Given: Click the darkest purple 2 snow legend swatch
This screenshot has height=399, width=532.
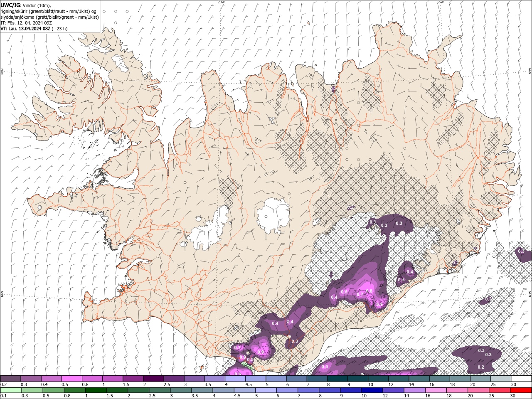Looking at the screenshot, I should 153,379.
